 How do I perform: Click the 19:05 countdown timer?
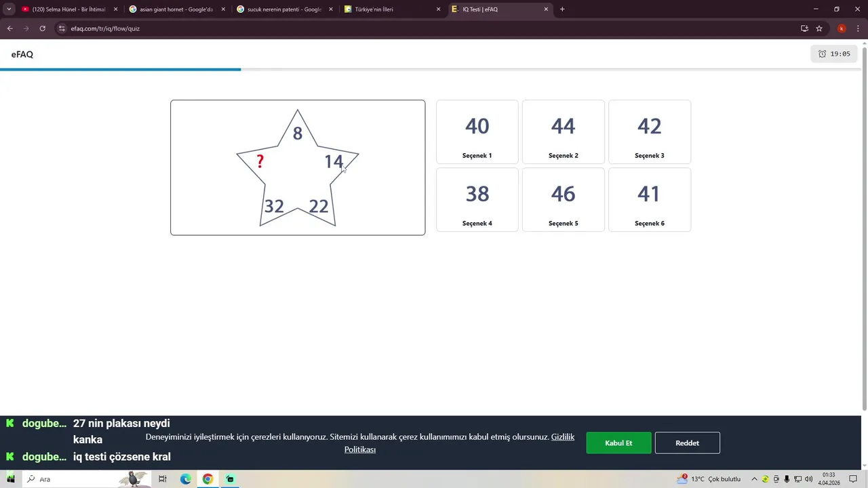point(834,54)
